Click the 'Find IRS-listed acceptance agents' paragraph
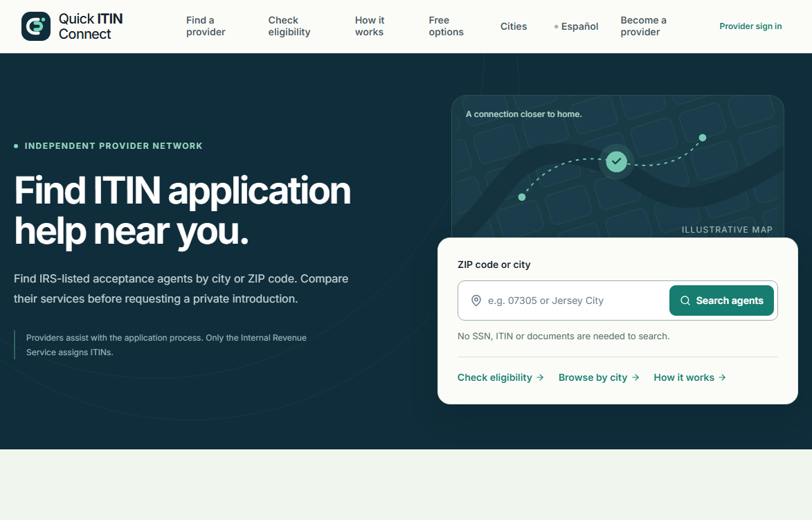The height and width of the screenshot is (520, 812). tap(181, 289)
